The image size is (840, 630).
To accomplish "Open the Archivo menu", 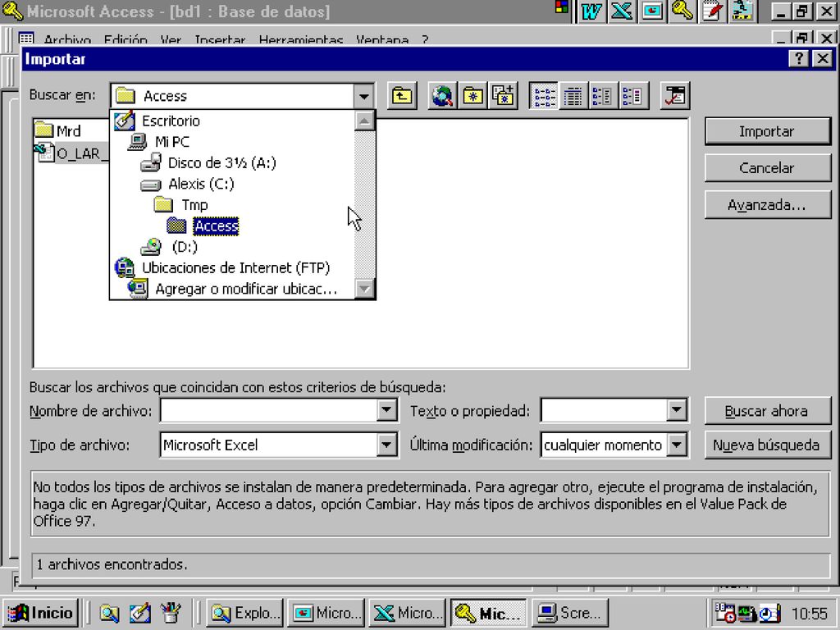I will click(x=67, y=40).
